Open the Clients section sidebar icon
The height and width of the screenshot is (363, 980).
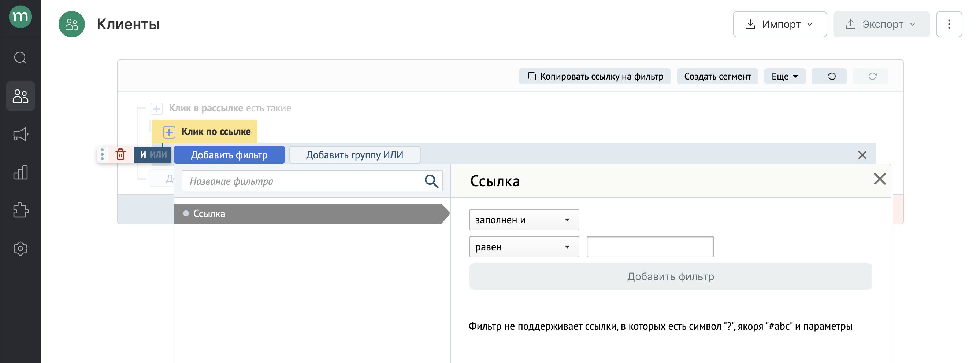[x=20, y=96]
